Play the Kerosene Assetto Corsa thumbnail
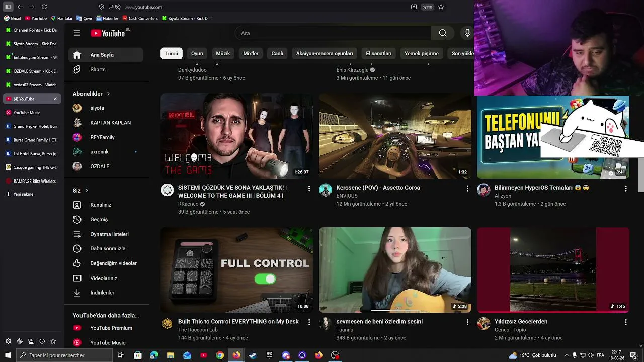644x362 pixels. 395,136
